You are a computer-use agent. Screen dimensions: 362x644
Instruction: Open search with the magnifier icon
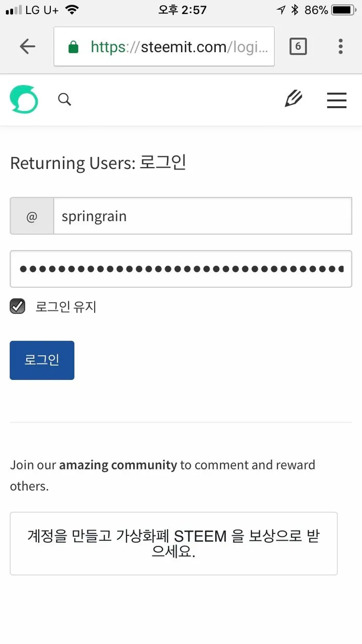(64, 100)
